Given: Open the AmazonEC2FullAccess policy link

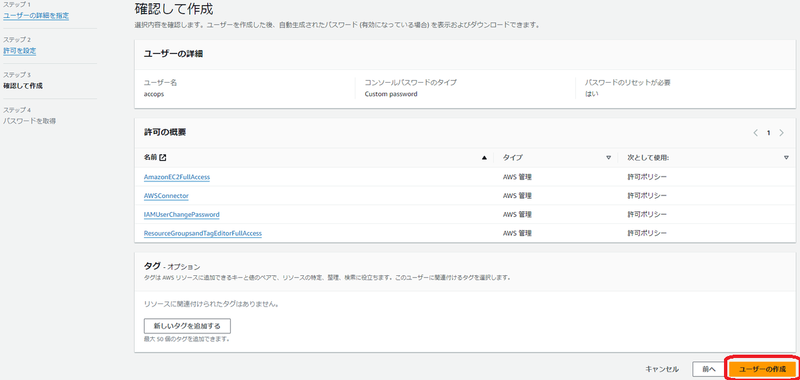Looking at the screenshot, I should pos(177,177).
